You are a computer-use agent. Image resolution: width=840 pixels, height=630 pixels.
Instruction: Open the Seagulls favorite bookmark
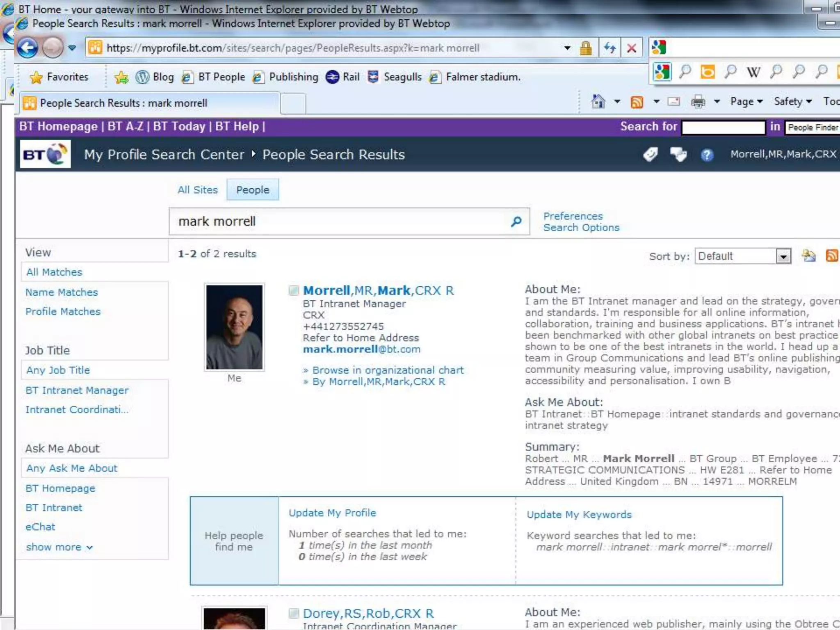pyautogui.click(x=395, y=77)
